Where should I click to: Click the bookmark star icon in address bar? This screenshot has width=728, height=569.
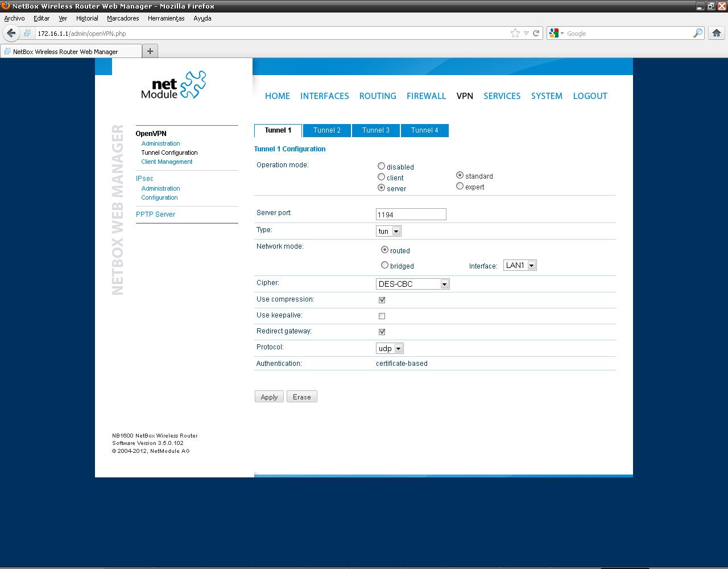(x=515, y=33)
